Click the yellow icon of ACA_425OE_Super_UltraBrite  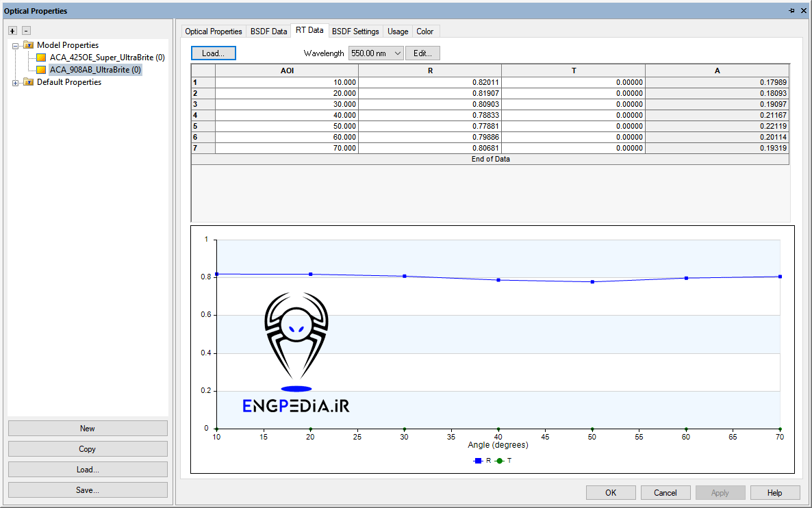point(42,58)
